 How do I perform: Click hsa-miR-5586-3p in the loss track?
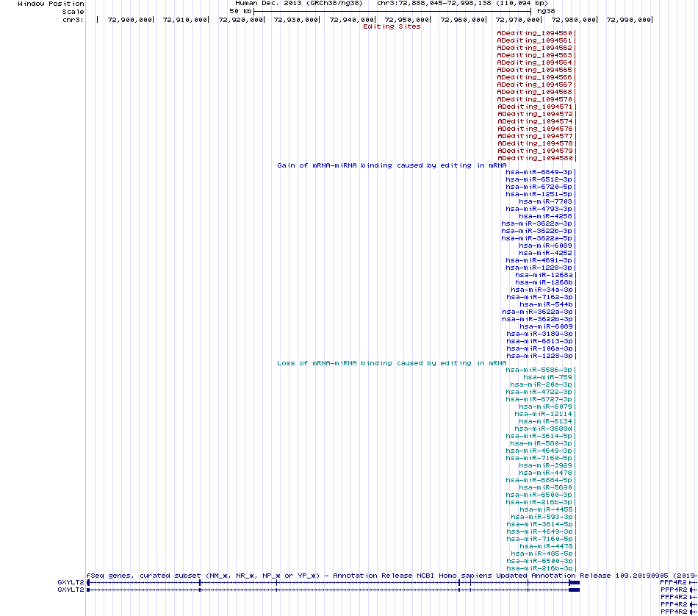tap(539, 370)
